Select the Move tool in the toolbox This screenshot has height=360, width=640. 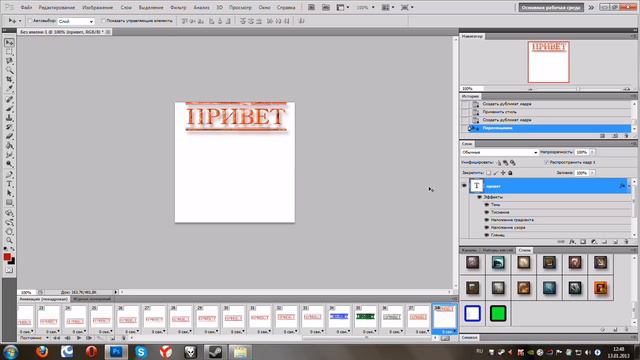coord(9,42)
